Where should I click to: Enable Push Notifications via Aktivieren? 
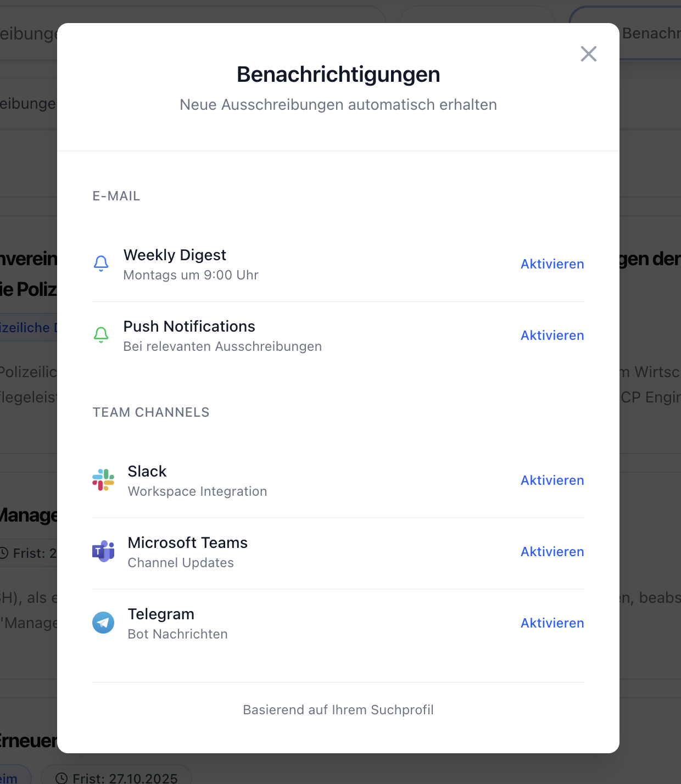(x=552, y=335)
